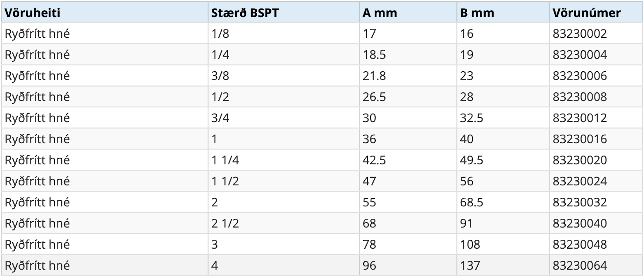Click the A value 21.8
The height and width of the screenshot is (277, 644).
pos(374,76)
